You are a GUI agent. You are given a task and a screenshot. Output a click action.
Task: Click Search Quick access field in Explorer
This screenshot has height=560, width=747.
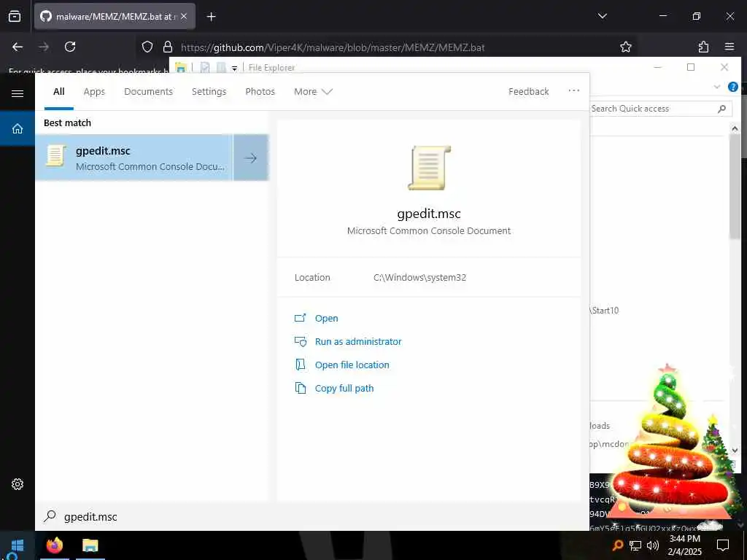point(659,109)
